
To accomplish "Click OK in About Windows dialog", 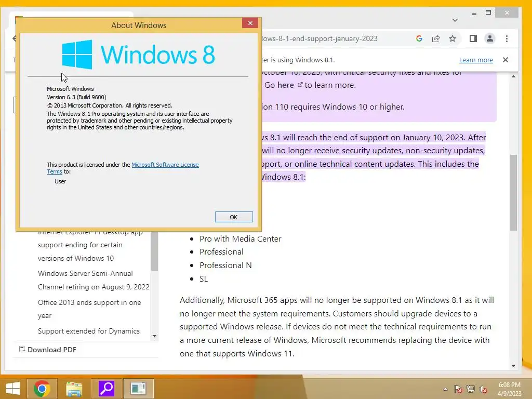I will 234,217.
